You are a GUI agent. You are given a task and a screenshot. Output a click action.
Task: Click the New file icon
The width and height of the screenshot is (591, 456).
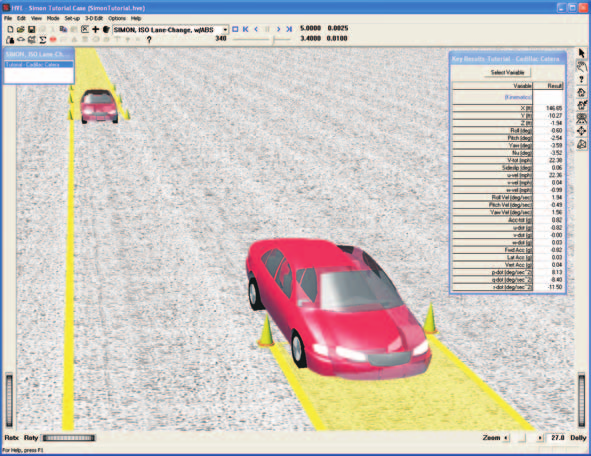(x=11, y=29)
